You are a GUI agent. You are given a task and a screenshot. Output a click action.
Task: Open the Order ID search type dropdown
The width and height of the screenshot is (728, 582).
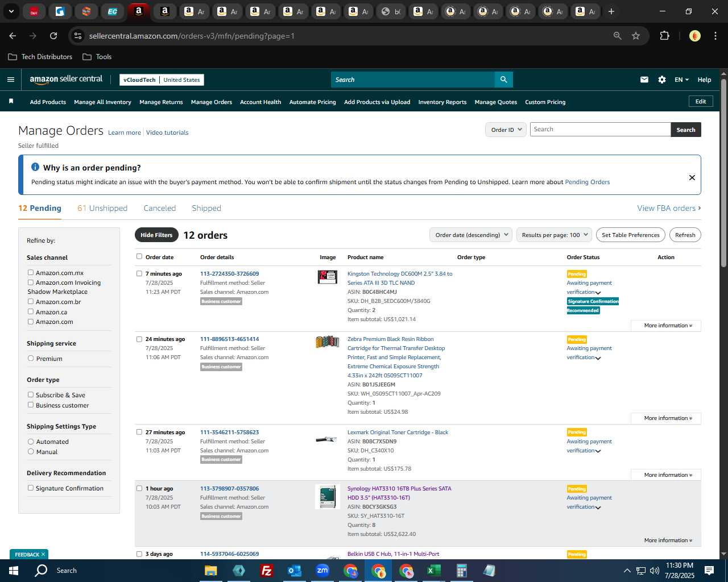[x=506, y=130]
